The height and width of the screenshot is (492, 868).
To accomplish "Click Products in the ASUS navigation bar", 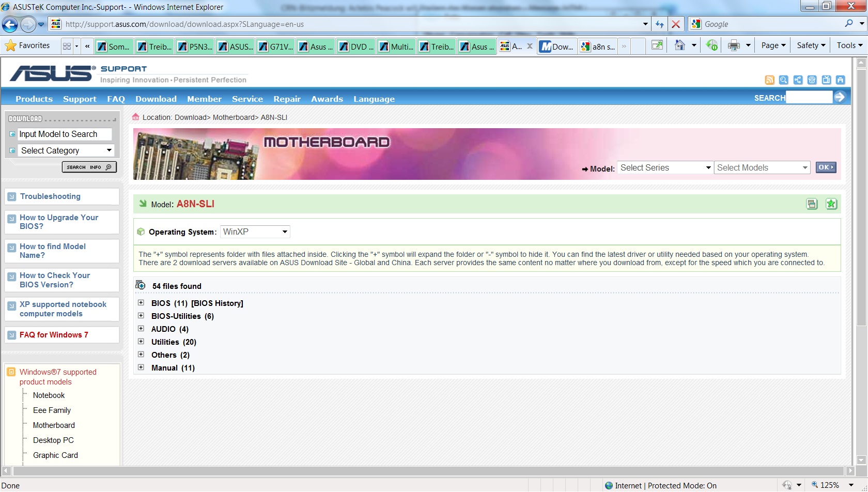I will click(34, 99).
